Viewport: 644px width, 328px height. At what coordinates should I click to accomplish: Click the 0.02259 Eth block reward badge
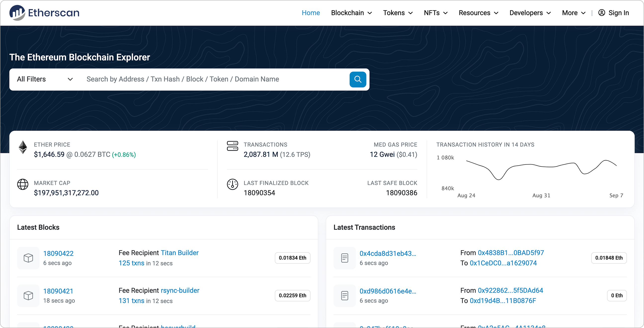pyautogui.click(x=292, y=295)
